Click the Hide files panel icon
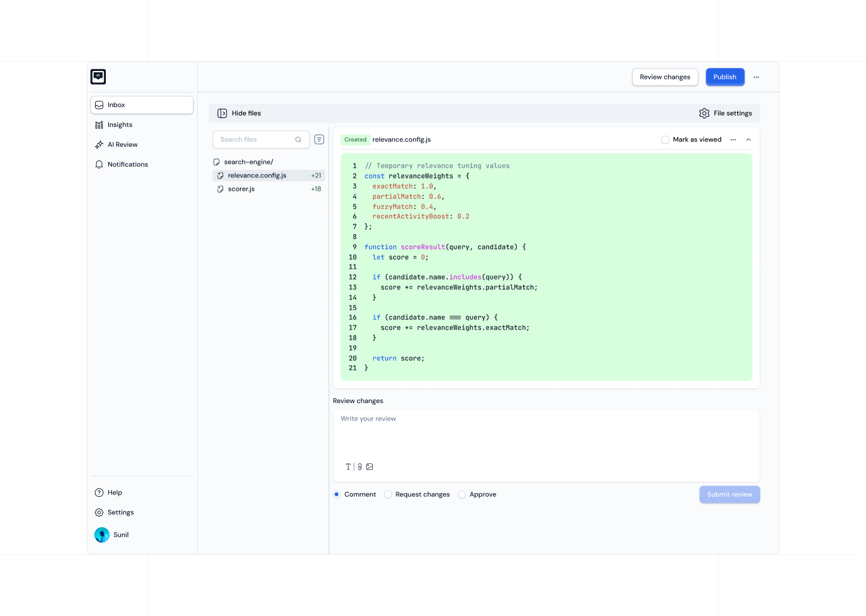Image resolution: width=866 pixels, height=616 pixels. pos(222,113)
